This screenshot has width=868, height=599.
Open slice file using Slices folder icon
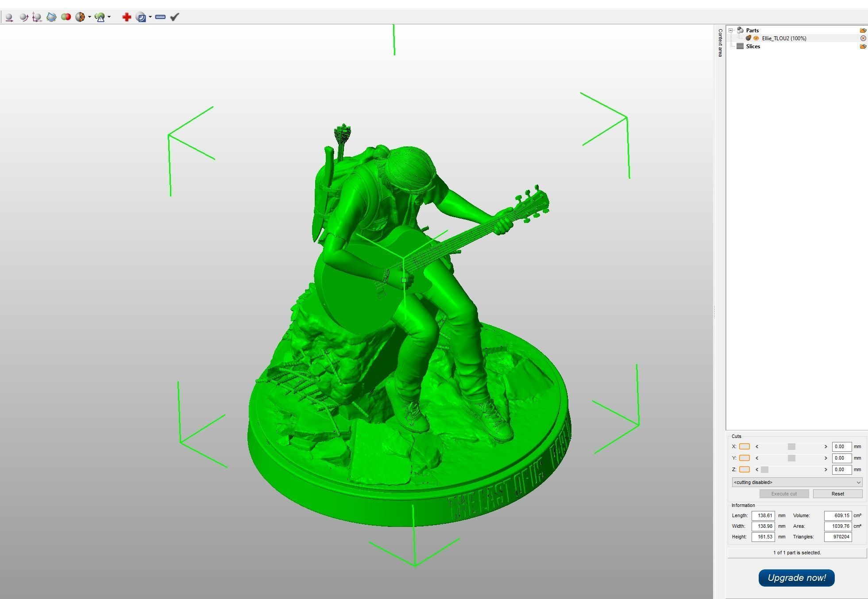(863, 46)
